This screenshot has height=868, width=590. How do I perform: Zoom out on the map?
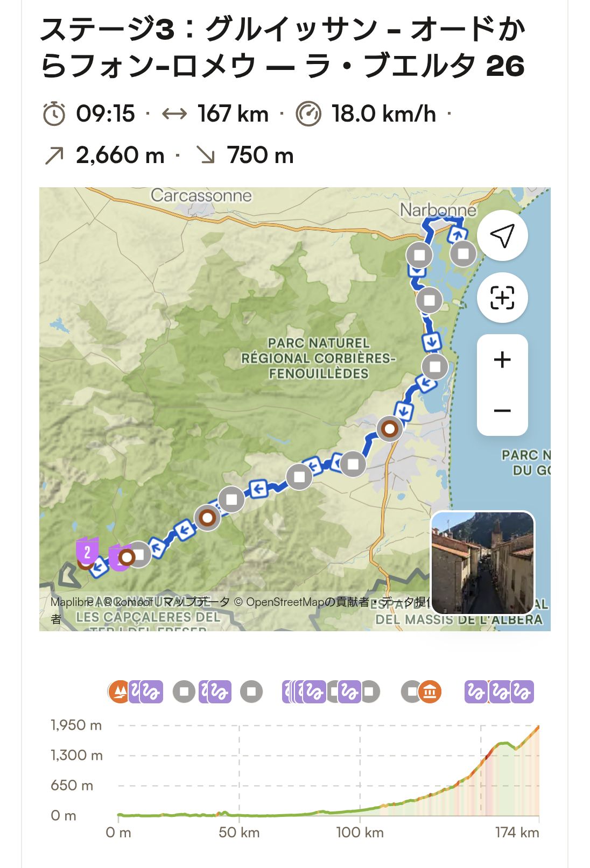coord(502,411)
